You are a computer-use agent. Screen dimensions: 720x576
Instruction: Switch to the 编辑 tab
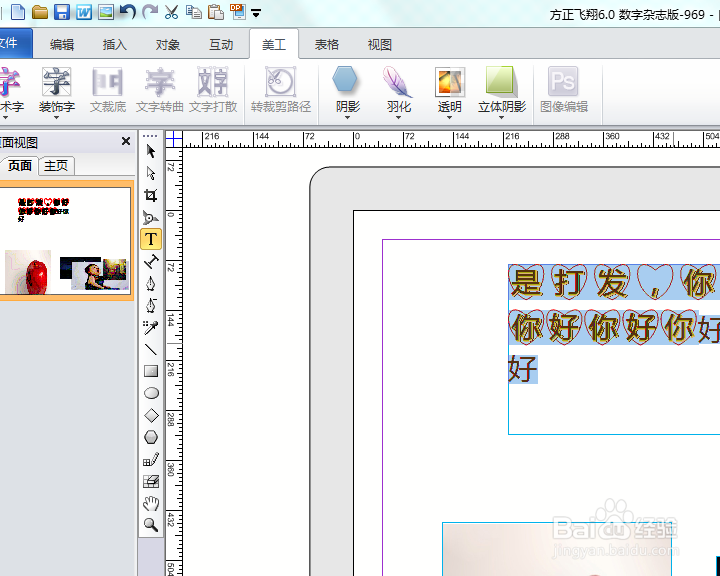(62, 45)
